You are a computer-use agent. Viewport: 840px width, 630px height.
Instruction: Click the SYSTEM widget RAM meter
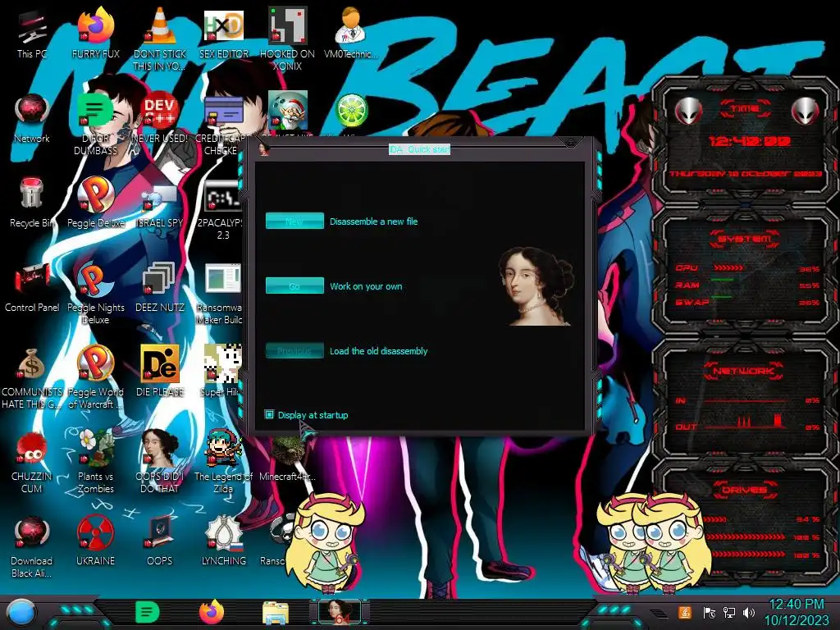click(747, 285)
